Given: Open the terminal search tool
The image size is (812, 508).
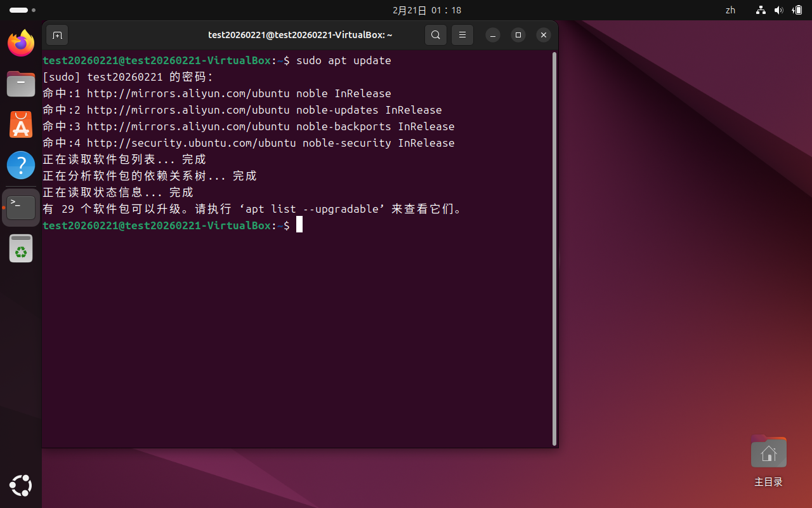Looking at the screenshot, I should [435, 35].
